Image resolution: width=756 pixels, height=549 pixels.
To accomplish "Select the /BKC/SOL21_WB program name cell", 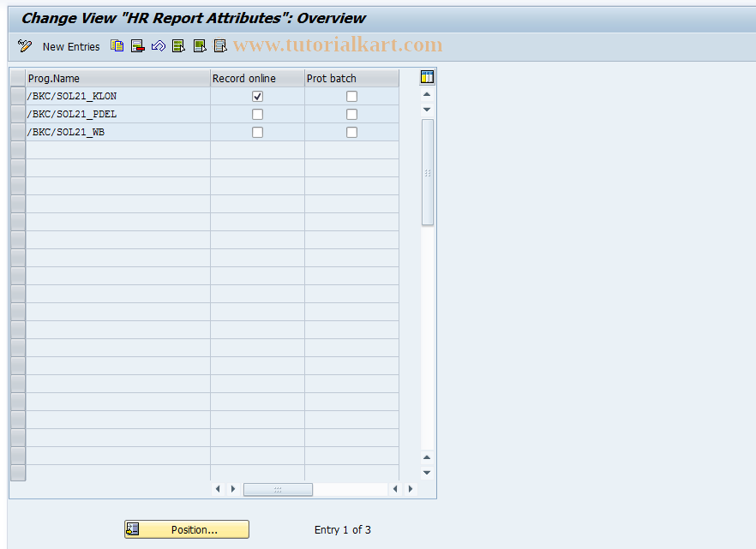I will (118, 132).
